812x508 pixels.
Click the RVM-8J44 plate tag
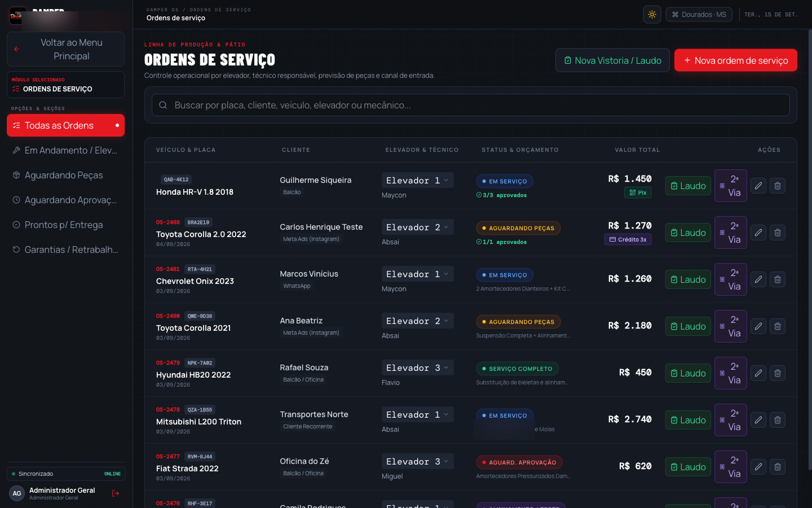(200, 457)
